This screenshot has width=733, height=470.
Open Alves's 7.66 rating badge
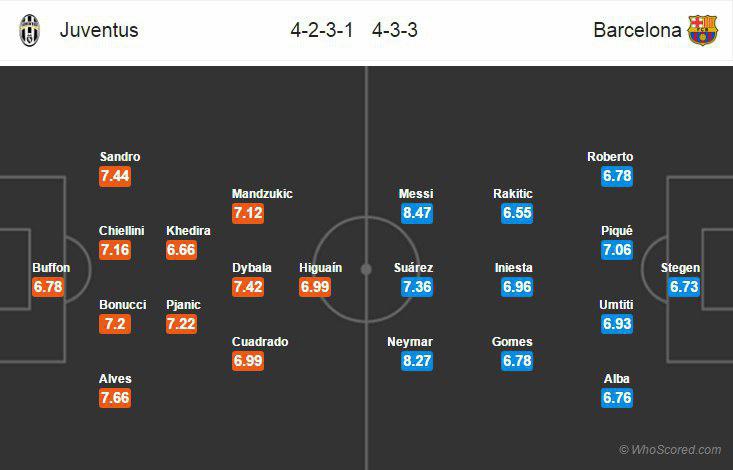(116, 398)
